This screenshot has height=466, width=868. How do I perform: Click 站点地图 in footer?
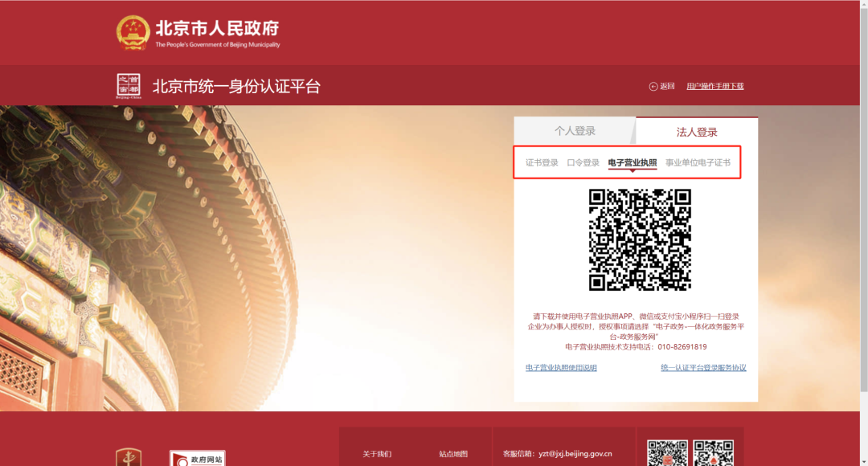(453, 454)
